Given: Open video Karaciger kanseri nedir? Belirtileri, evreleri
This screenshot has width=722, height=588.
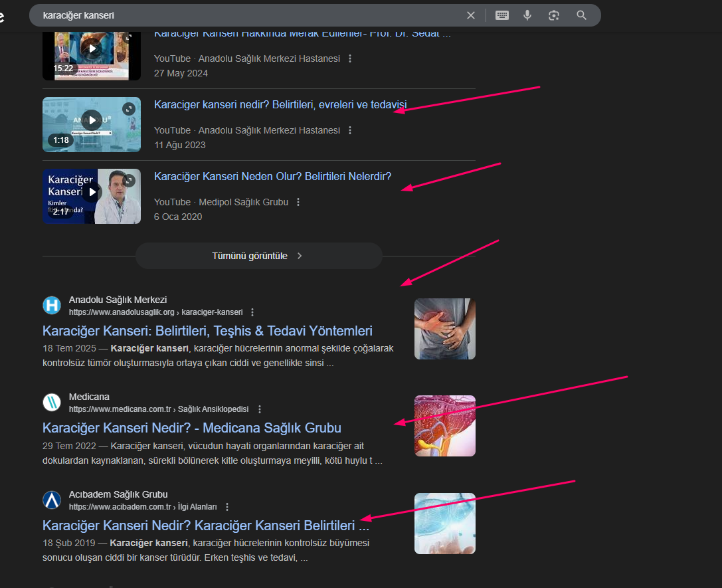Looking at the screenshot, I should 280,104.
